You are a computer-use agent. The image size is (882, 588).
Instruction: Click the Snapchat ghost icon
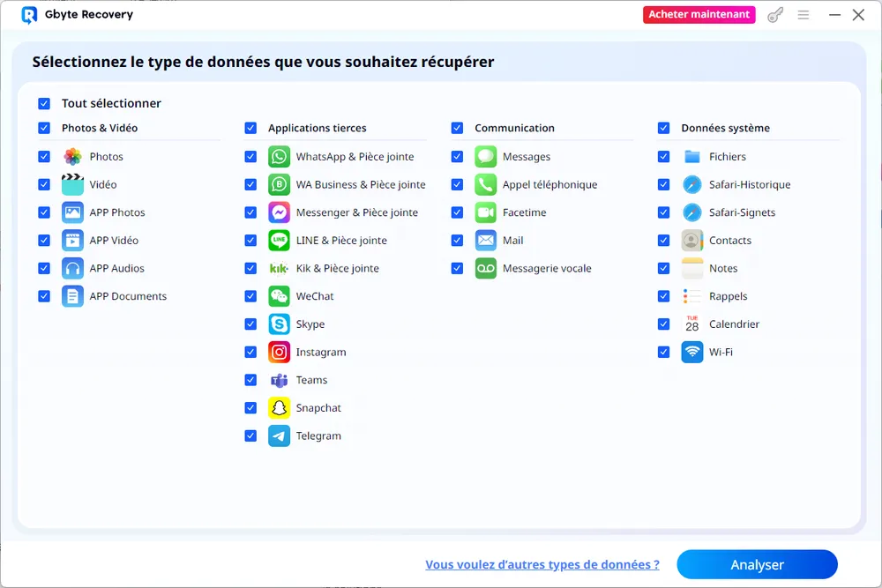pos(279,408)
